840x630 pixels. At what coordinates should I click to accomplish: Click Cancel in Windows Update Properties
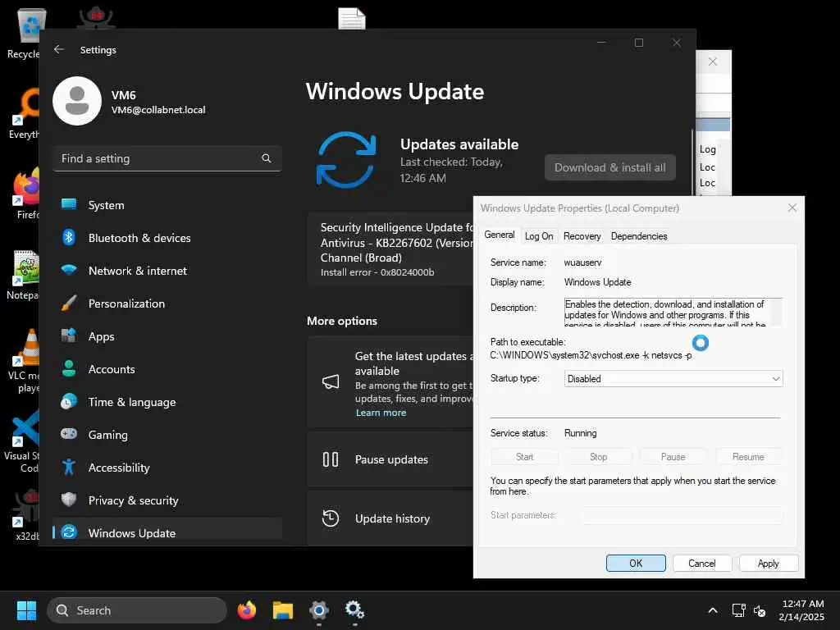click(x=702, y=563)
